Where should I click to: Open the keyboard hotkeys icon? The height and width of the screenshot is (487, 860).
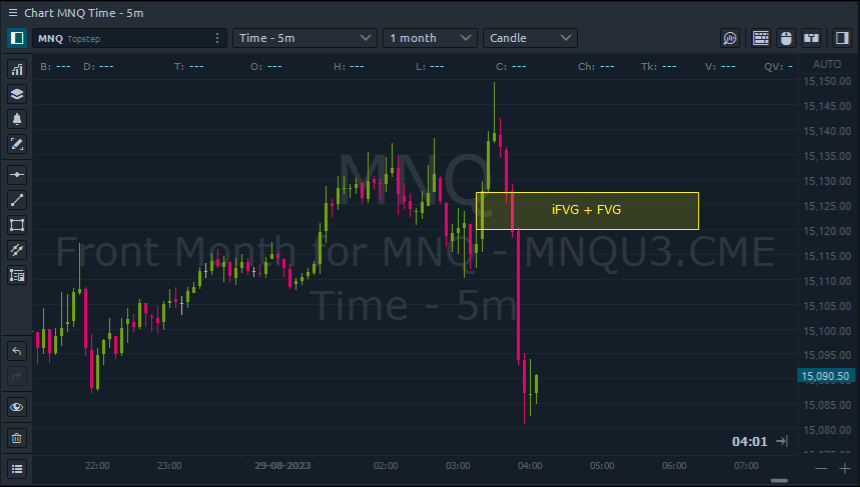(761, 38)
